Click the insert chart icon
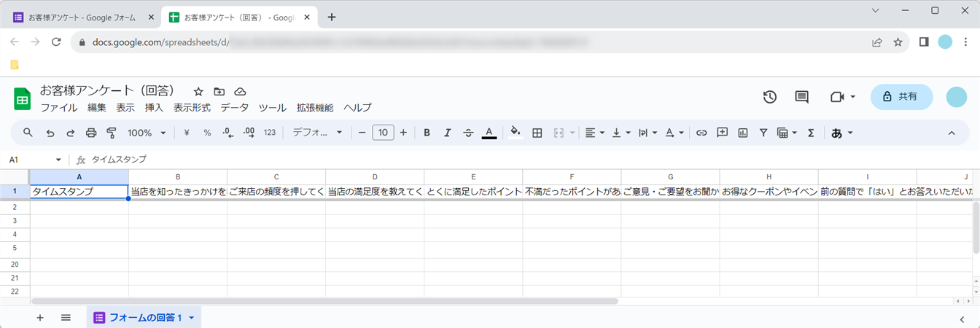This screenshot has width=980, height=328. coord(743,133)
